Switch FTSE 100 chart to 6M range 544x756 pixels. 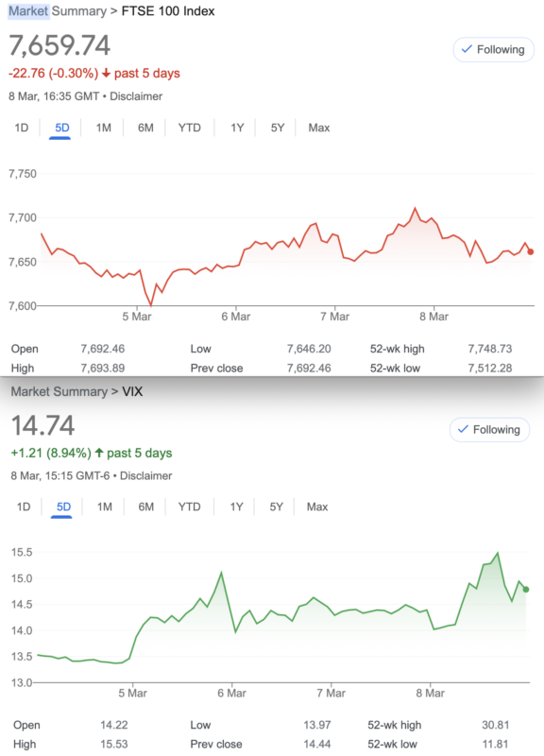click(145, 128)
